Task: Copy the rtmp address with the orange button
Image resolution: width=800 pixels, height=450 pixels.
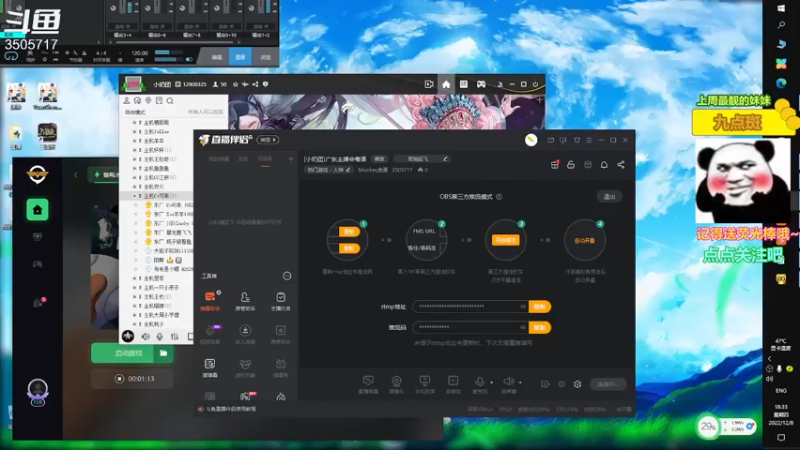Action: point(539,307)
